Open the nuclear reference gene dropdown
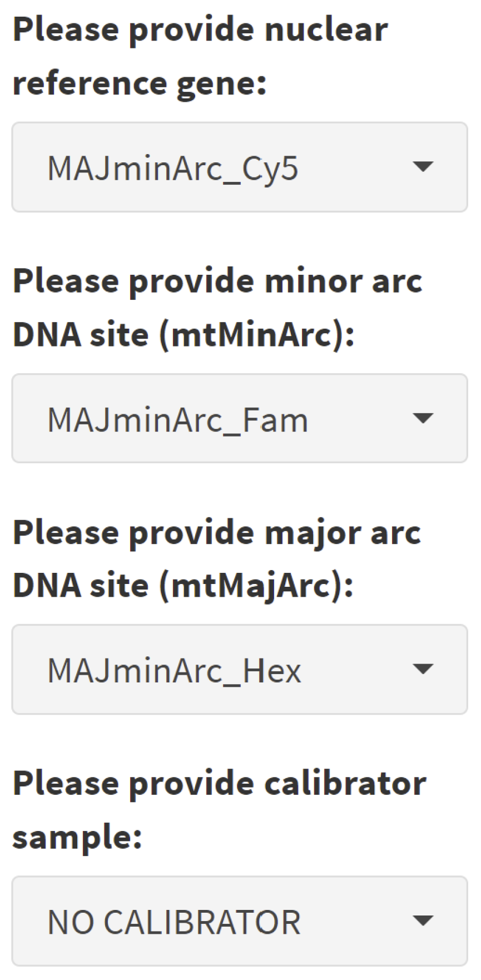This screenshot has width=481, height=980. point(239,167)
